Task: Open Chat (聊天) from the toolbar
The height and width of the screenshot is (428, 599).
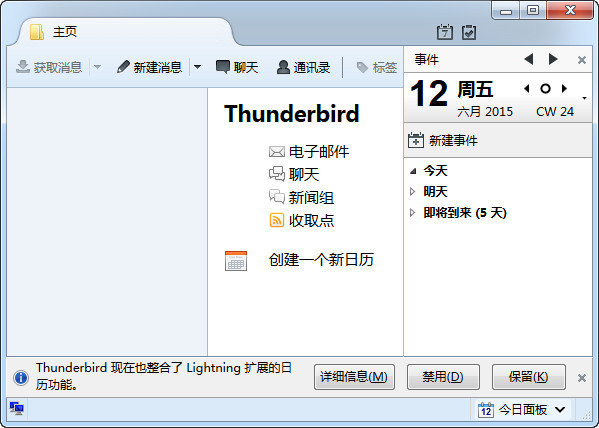Action: tap(237, 67)
